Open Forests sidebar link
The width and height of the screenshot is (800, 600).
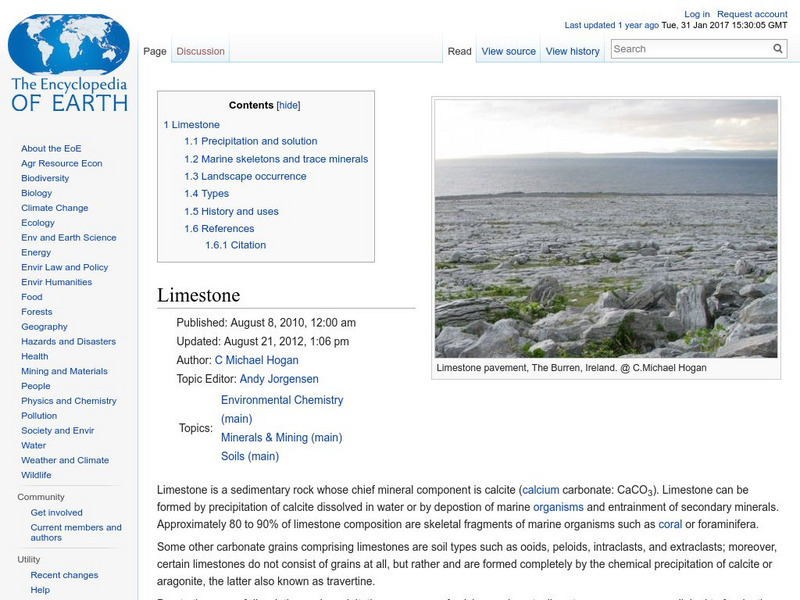[x=37, y=311]
